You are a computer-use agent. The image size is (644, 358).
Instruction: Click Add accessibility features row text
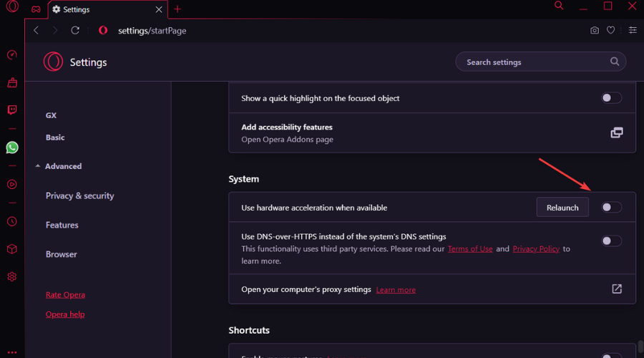pyautogui.click(x=287, y=127)
